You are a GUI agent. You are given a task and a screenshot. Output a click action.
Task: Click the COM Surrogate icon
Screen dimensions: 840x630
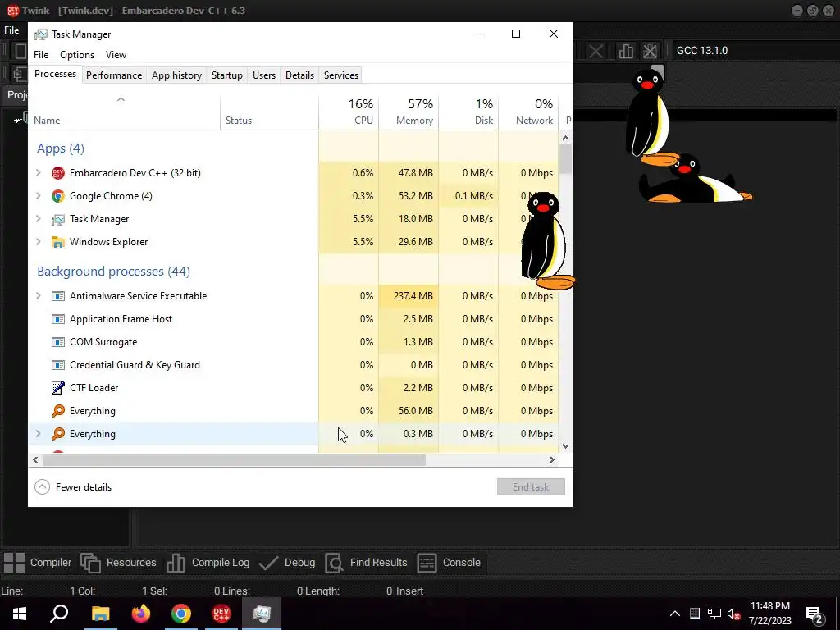pos(58,342)
